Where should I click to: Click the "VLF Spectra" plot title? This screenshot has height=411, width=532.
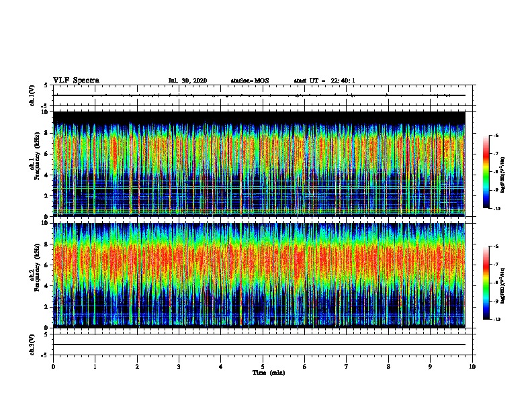click(76, 81)
